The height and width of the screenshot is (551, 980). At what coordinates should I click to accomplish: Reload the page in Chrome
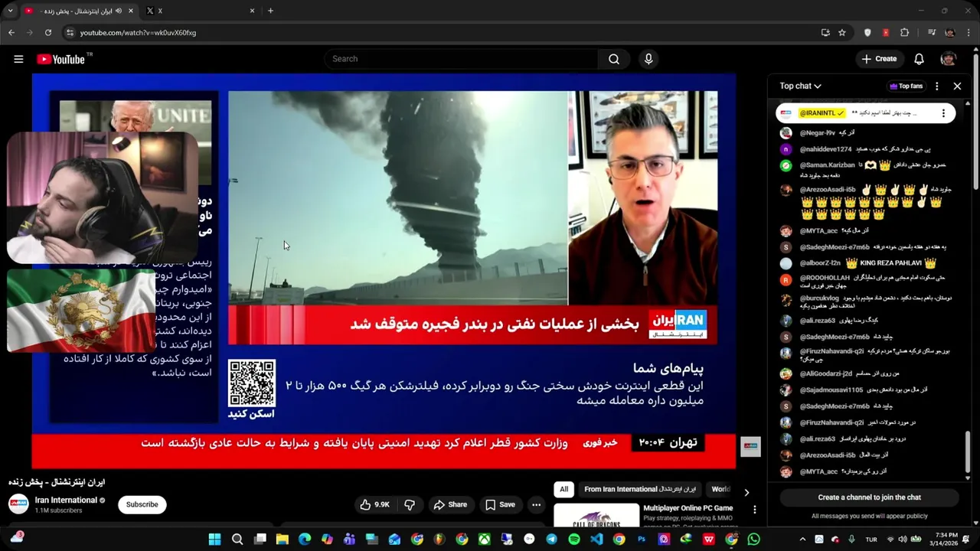tap(48, 33)
